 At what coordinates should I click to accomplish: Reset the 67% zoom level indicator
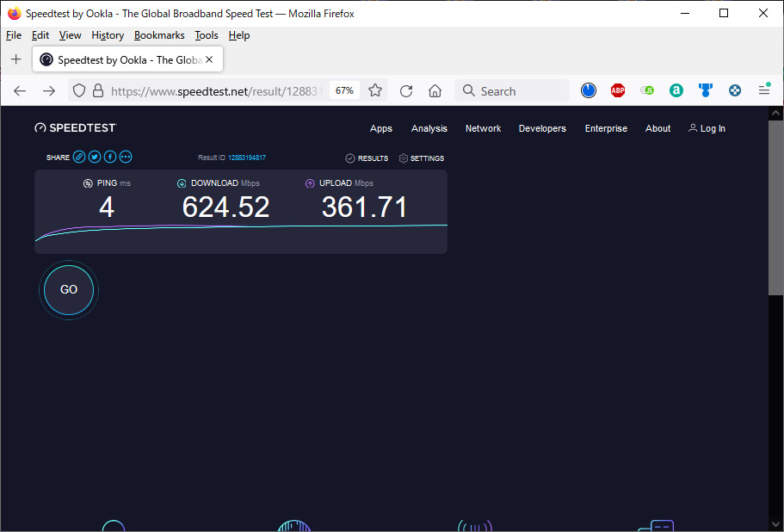pos(344,90)
